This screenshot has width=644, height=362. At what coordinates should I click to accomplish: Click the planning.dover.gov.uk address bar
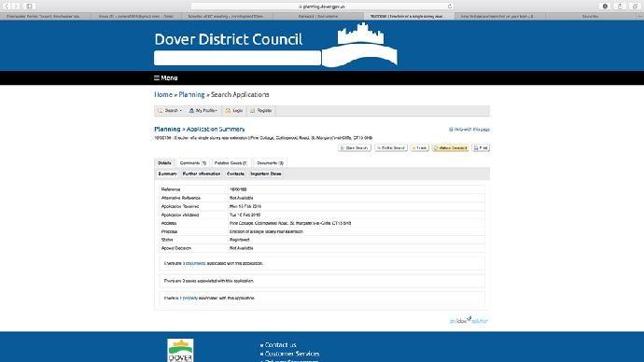click(322, 7)
